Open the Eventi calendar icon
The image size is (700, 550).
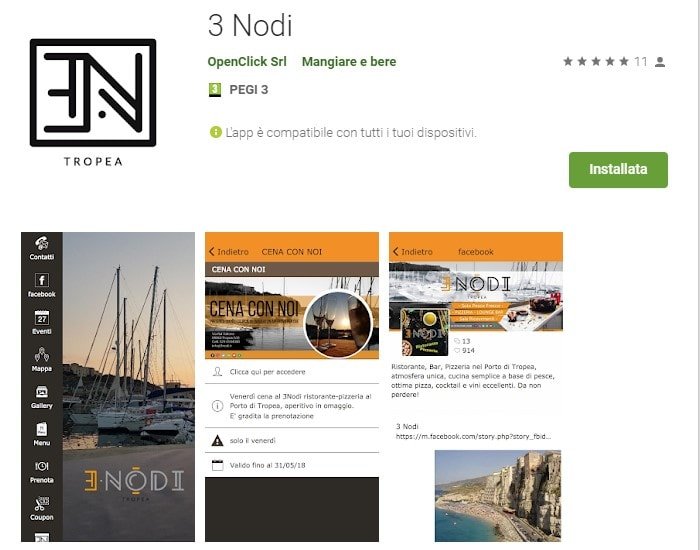pyautogui.click(x=42, y=318)
